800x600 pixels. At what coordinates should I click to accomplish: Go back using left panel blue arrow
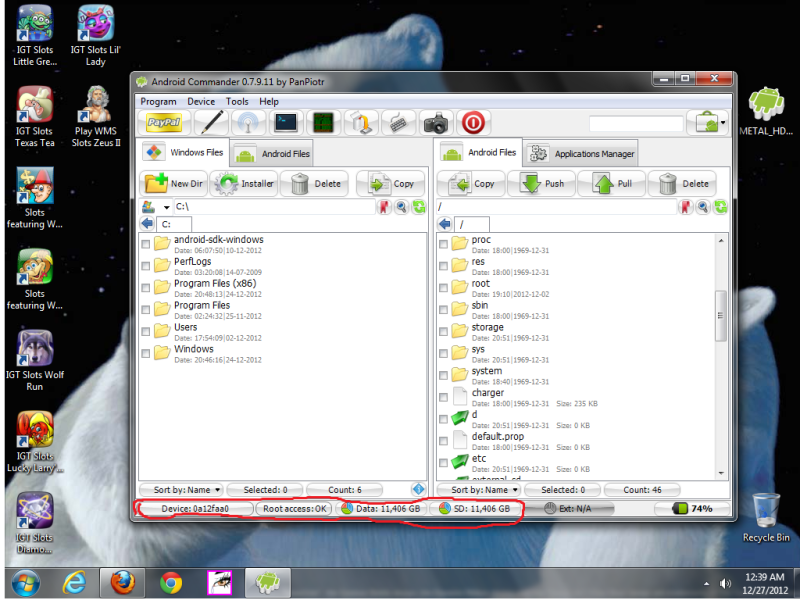pyautogui.click(x=147, y=223)
